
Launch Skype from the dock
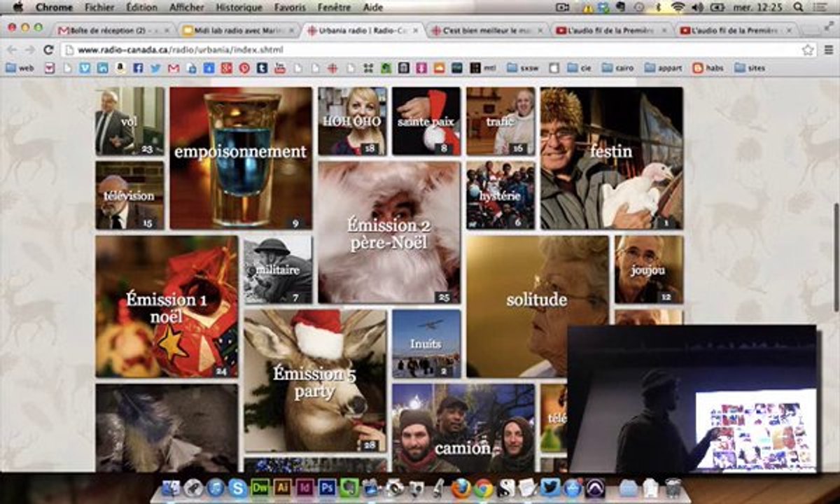click(x=237, y=488)
